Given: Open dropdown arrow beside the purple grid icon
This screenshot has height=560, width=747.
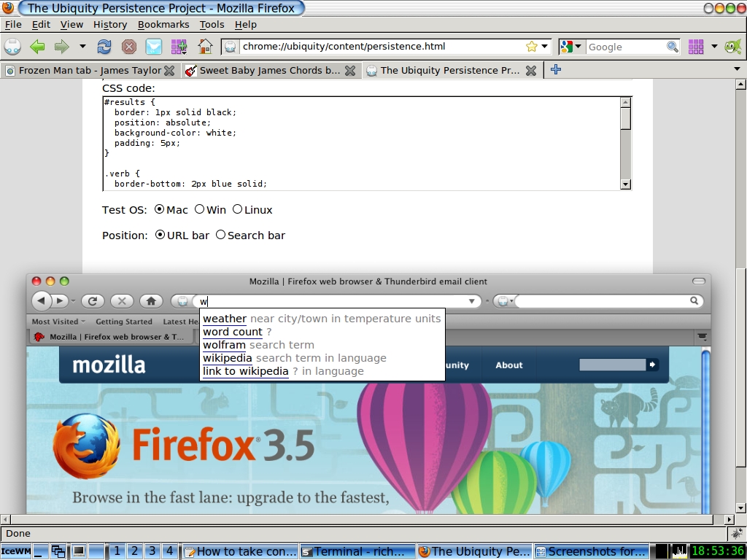Looking at the screenshot, I should pyautogui.click(x=714, y=47).
